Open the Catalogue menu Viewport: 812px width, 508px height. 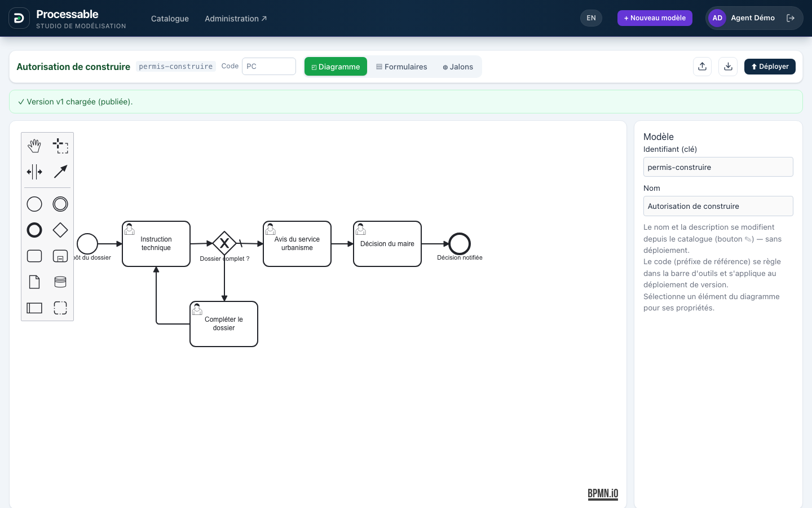pos(170,19)
